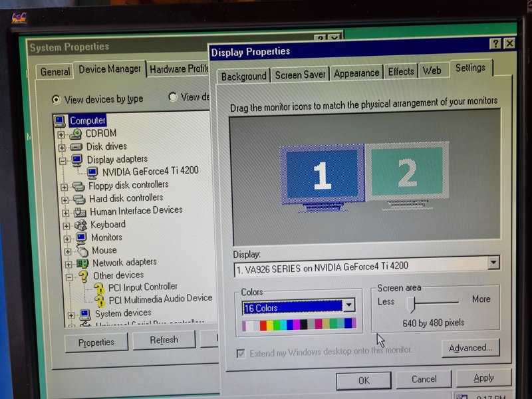Click the Mouse category icon
The width and height of the screenshot is (532, 399).
[x=82, y=251]
